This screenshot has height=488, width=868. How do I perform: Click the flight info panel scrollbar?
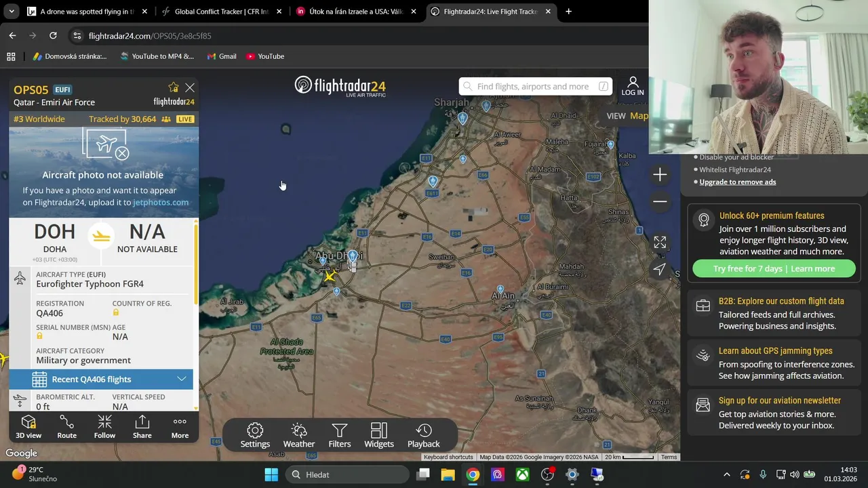196,264
